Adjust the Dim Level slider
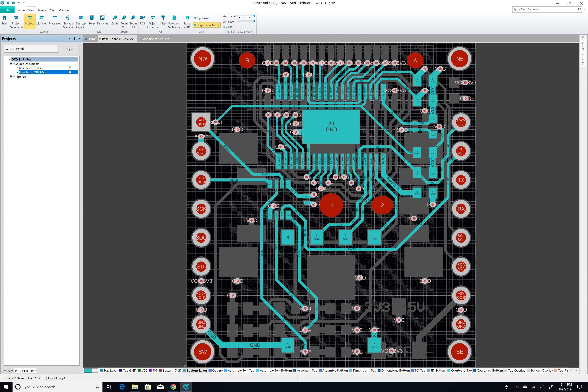This screenshot has height=392, width=588. pos(246,22)
